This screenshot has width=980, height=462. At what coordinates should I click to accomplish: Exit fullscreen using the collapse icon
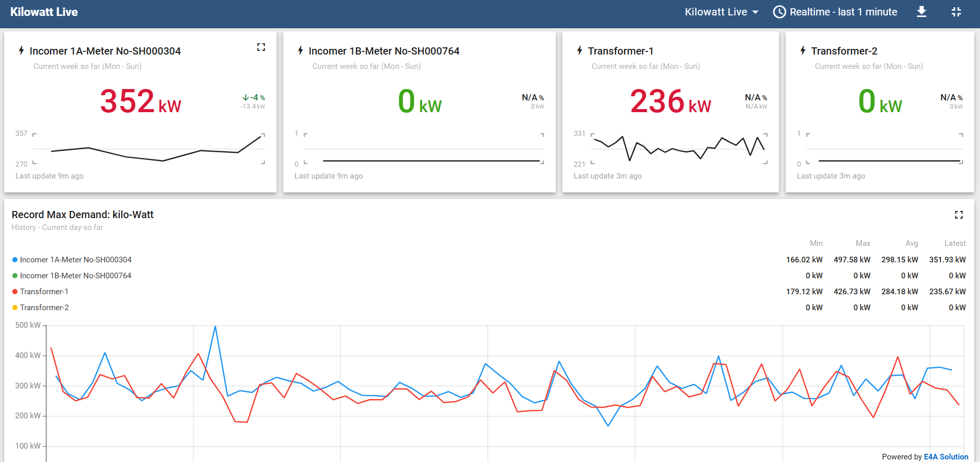click(x=956, y=12)
